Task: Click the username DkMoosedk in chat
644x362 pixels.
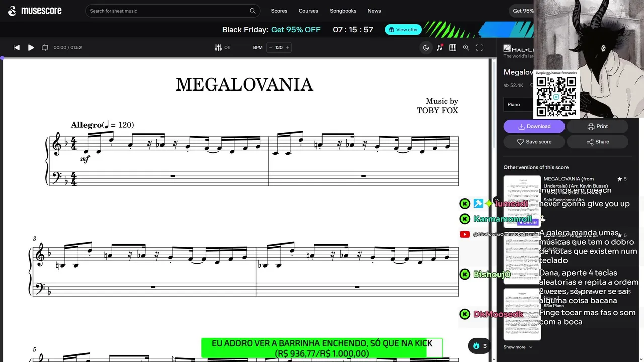Action: point(499,314)
